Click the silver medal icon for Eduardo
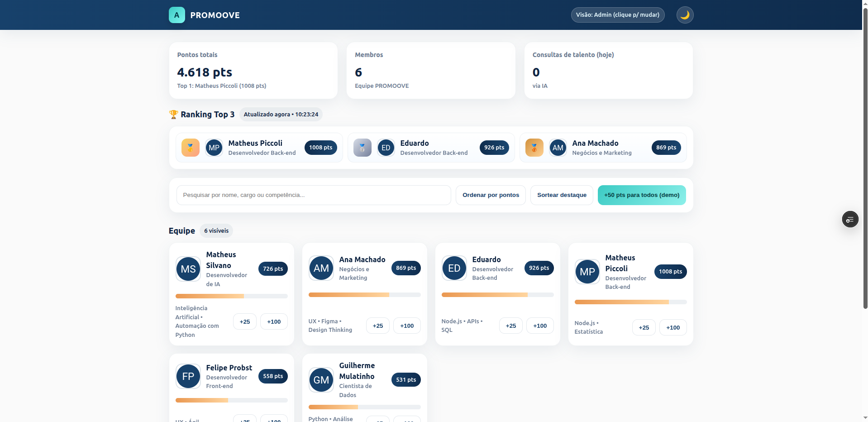 pos(362,148)
